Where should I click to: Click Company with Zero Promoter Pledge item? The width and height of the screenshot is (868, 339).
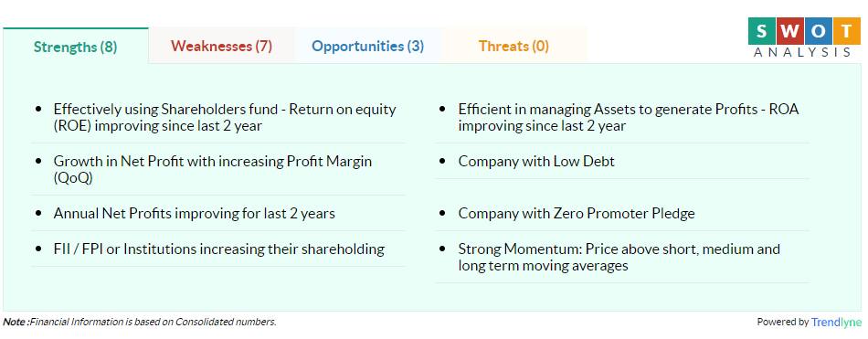click(x=622, y=213)
